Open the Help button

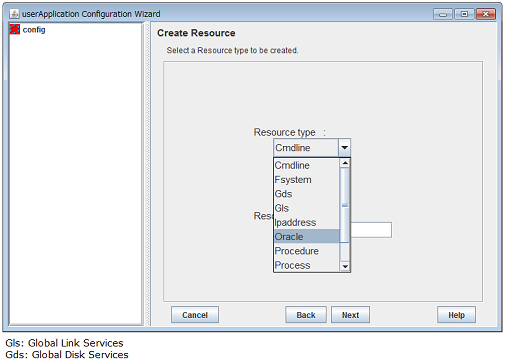click(456, 315)
